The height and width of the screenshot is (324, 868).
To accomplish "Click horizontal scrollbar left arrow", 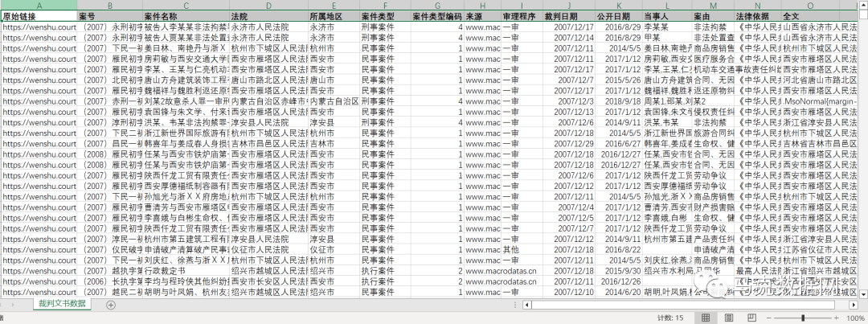I will coord(526,305).
